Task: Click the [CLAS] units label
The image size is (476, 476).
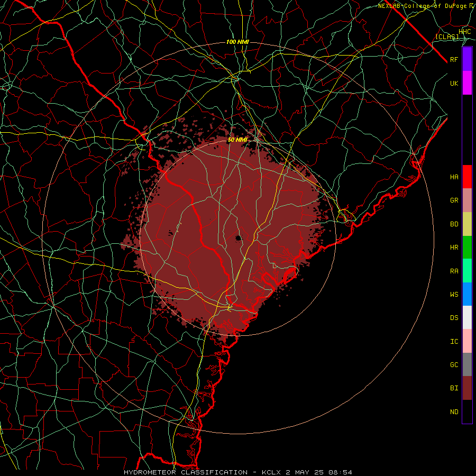Action: 447,36
